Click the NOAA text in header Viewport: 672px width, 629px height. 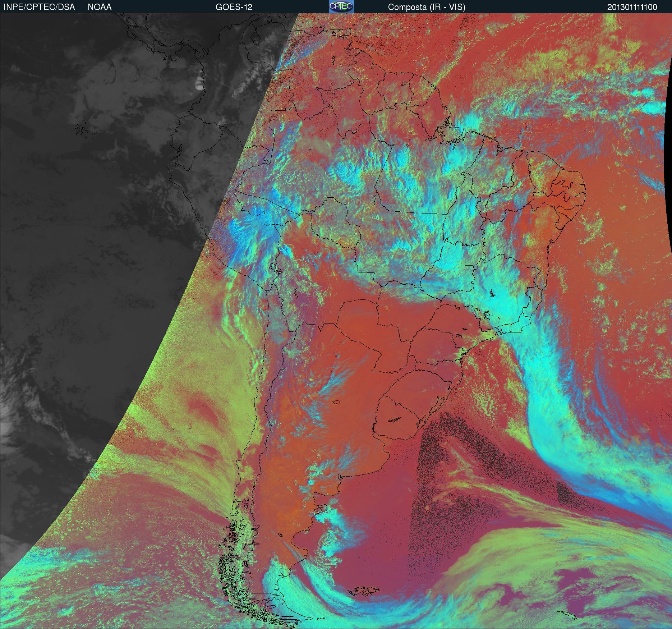(x=100, y=7)
